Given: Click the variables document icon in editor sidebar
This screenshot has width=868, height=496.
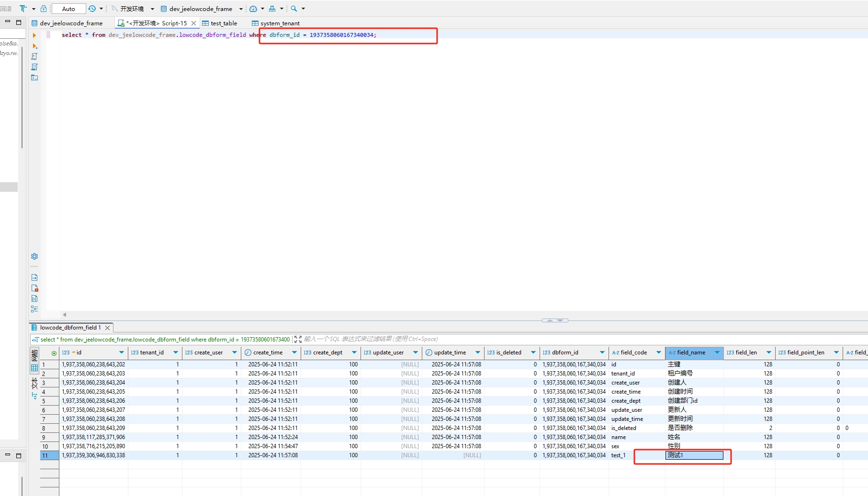Looking at the screenshot, I should (x=34, y=298).
